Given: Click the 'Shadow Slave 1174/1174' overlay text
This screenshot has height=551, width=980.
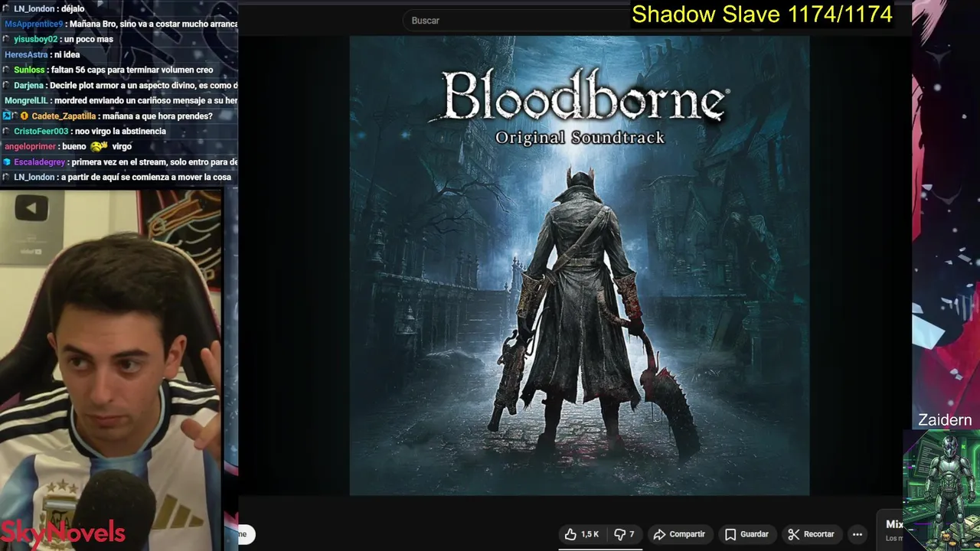Looking at the screenshot, I should 762,14.
